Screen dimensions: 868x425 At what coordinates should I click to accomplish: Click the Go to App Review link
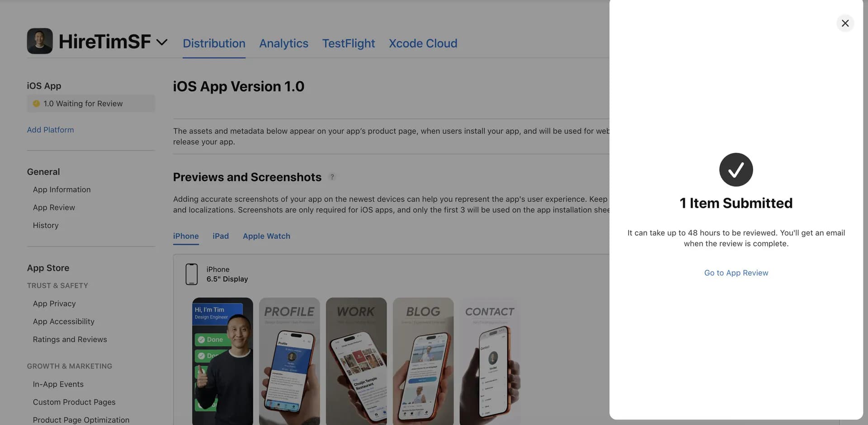coord(736,273)
